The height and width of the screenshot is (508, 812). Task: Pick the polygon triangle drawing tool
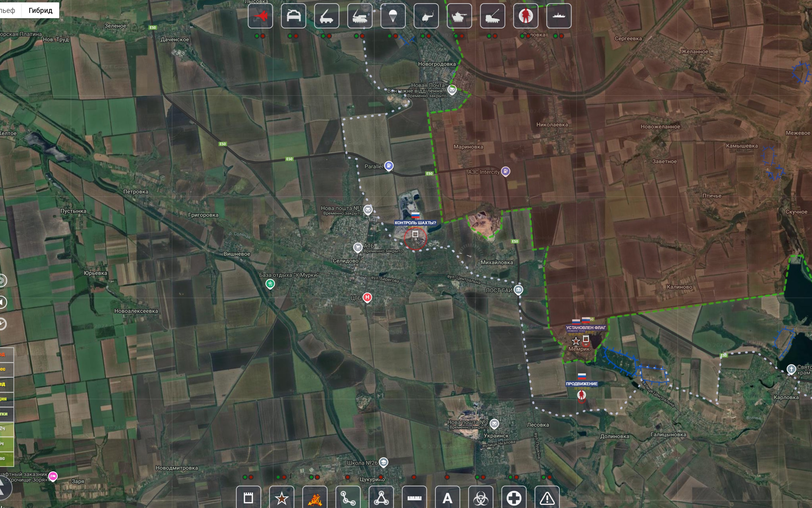pyautogui.click(x=381, y=498)
